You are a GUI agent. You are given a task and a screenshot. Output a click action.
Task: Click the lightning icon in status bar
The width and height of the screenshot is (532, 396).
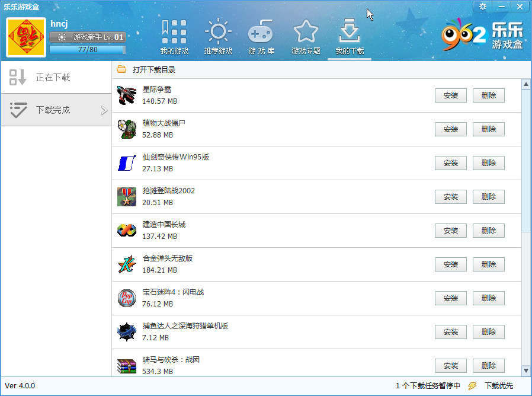click(x=472, y=386)
